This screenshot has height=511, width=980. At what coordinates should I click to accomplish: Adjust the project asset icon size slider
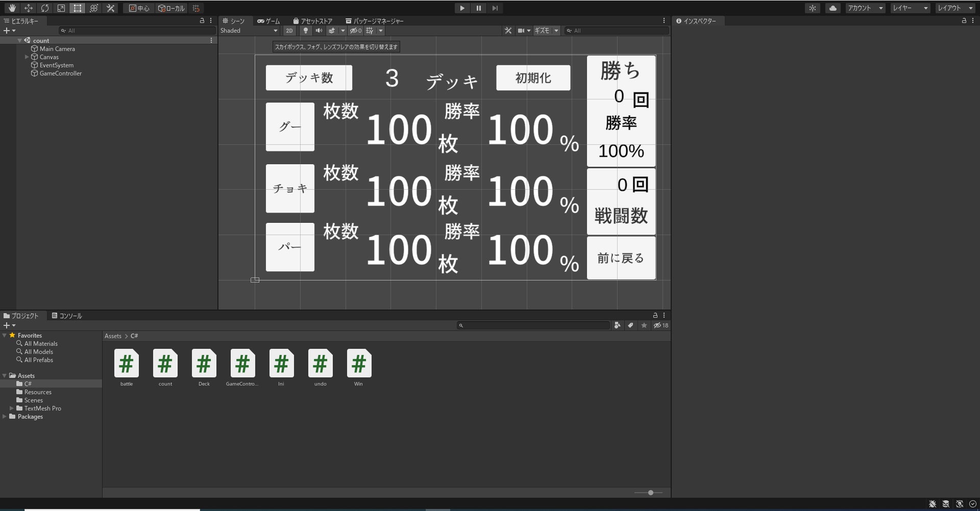point(650,493)
